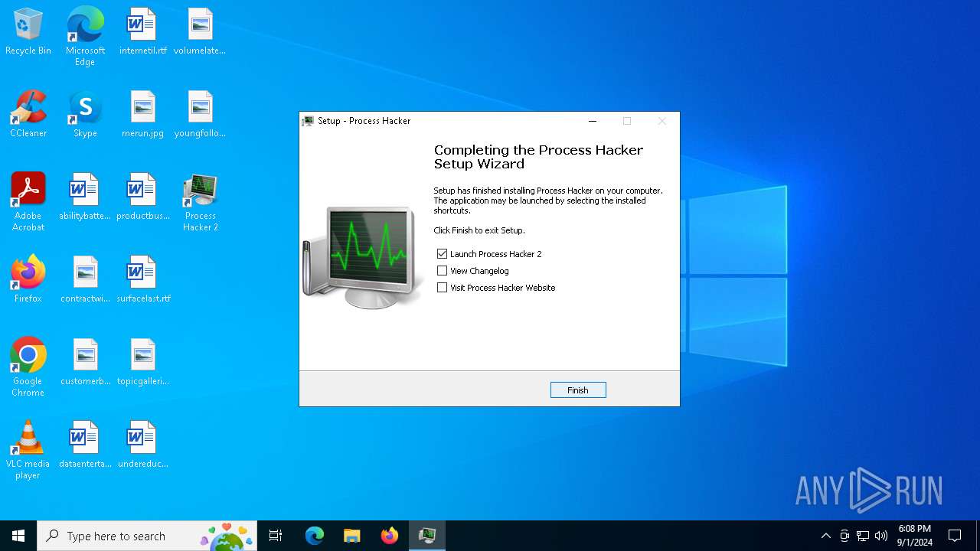
Task: Select the VLC media player shortcut
Action: point(28,450)
